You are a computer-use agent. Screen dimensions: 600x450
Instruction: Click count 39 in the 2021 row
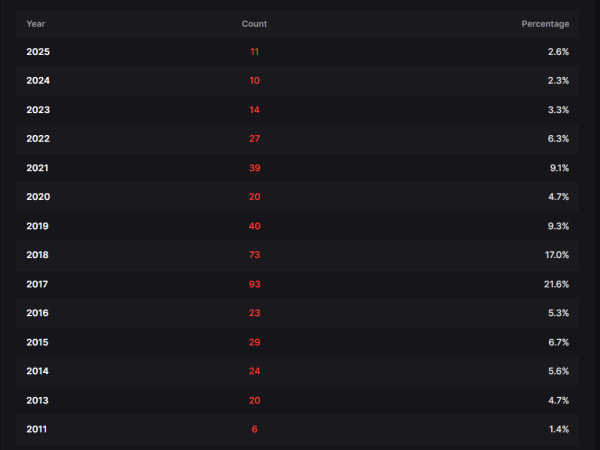[x=254, y=168]
